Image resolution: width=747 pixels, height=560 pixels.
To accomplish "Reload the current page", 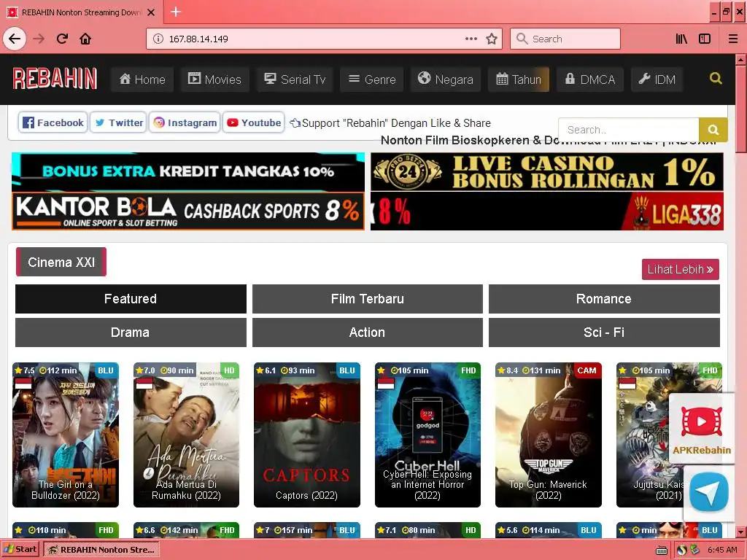I will coord(62,39).
